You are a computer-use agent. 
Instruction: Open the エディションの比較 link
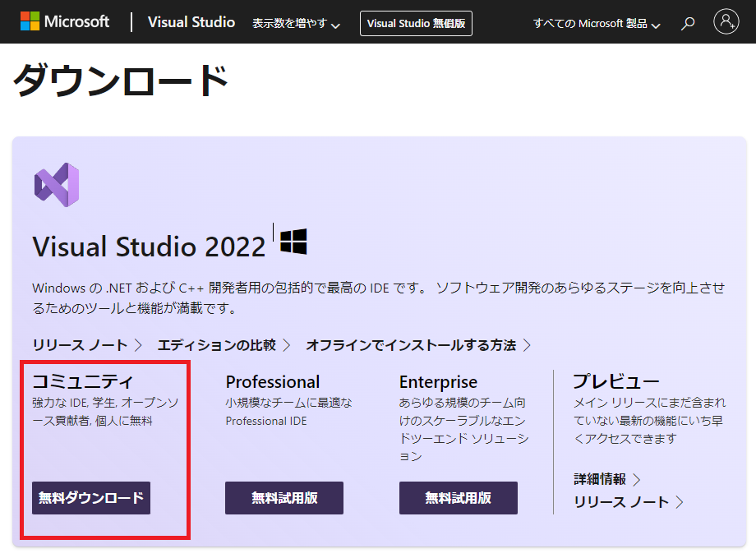click(x=224, y=345)
